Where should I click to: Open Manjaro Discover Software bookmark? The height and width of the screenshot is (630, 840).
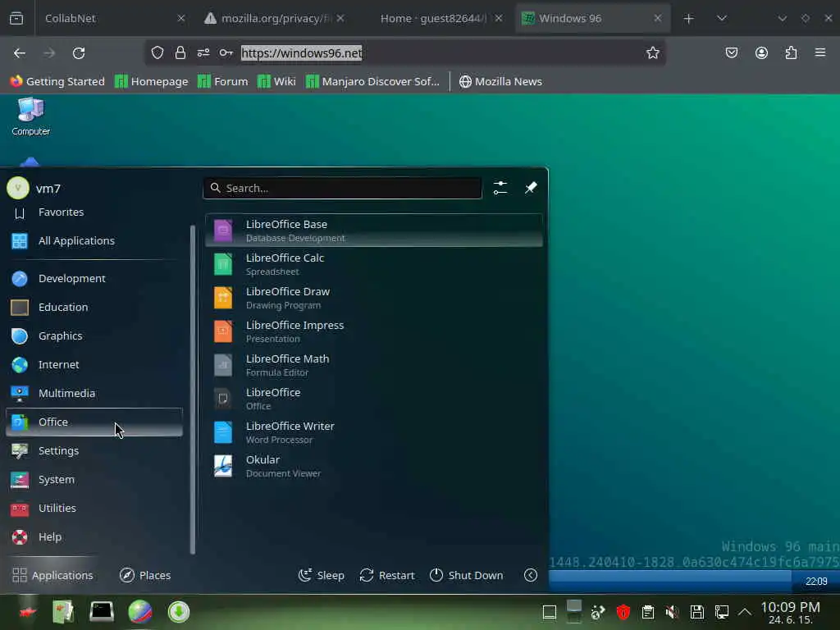(x=373, y=81)
